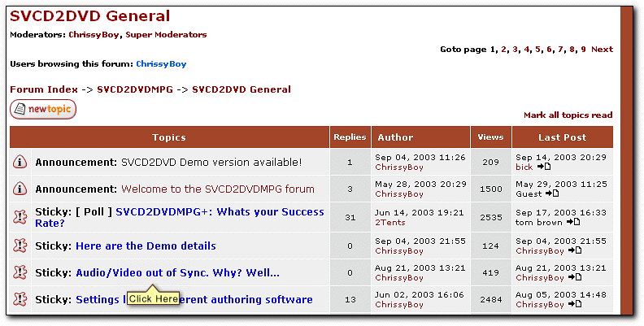This screenshot has height=326, width=644.
Task: Open Super Moderators group link
Action: click(x=166, y=34)
